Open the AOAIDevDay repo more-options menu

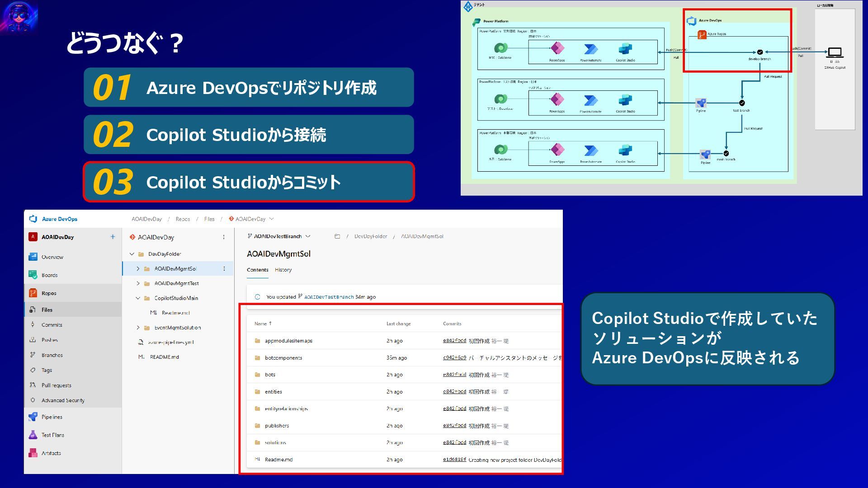pos(223,237)
